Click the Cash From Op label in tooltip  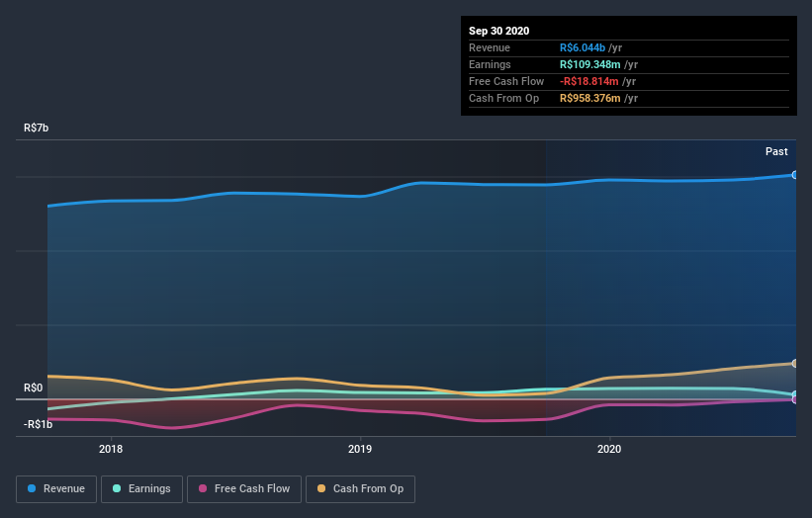[503, 98]
